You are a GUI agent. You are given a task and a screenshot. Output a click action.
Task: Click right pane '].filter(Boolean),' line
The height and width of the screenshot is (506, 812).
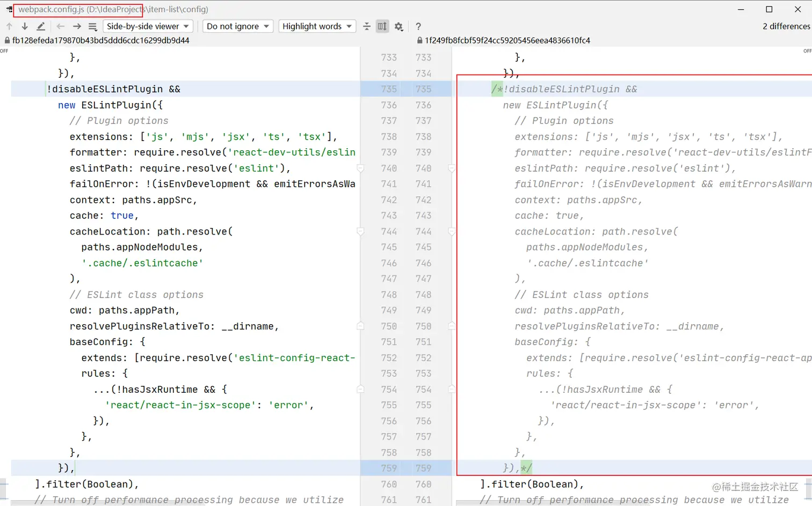(532, 485)
